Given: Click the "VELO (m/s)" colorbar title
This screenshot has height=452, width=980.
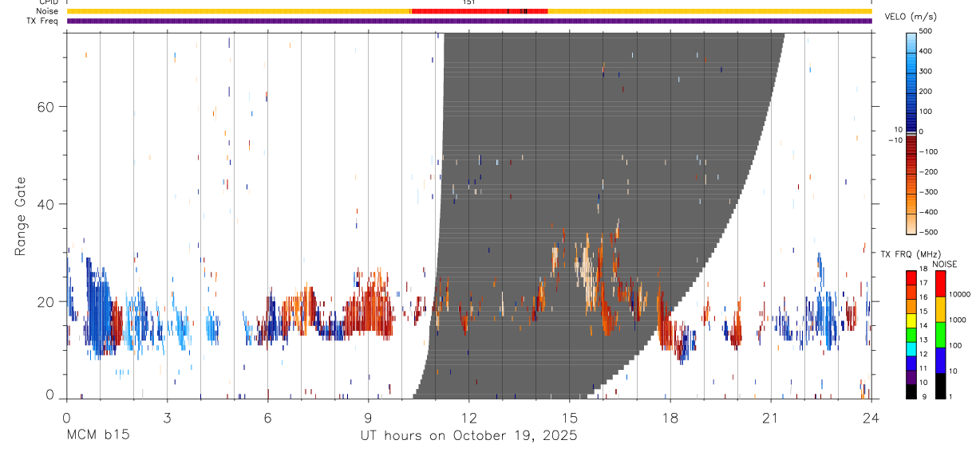Looking at the screenshot, I should 911,17.
